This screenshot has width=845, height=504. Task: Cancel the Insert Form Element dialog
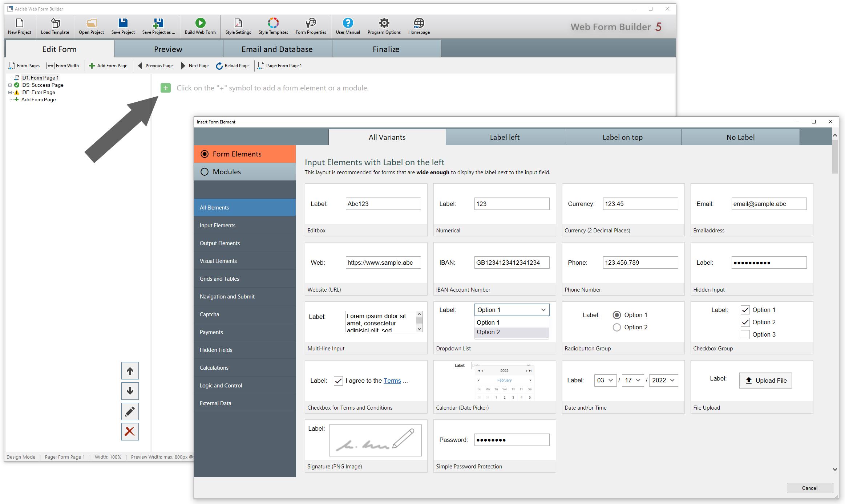[x=810, y=488]
